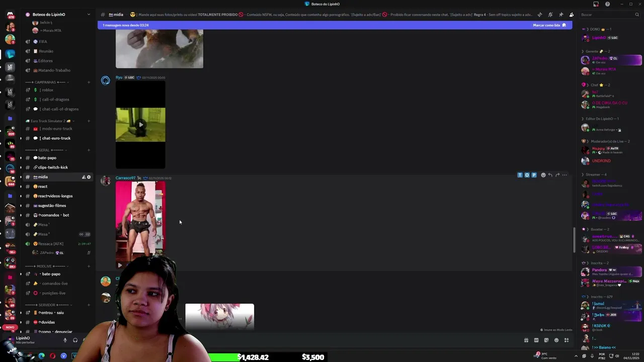
Task: Click the Buscar search field
Action: tap(610, 15)
